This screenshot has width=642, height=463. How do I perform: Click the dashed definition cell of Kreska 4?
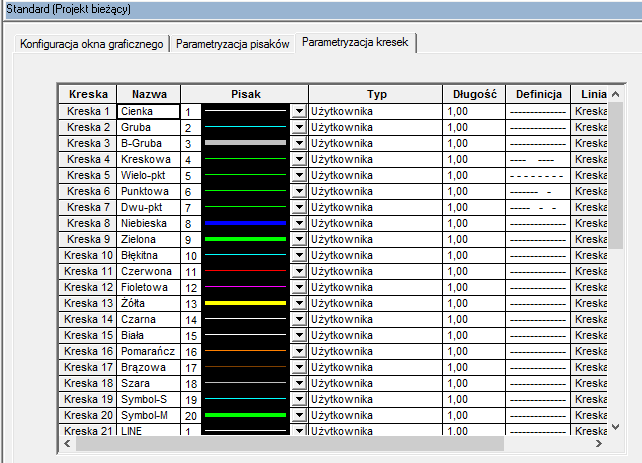click(538, 159)
